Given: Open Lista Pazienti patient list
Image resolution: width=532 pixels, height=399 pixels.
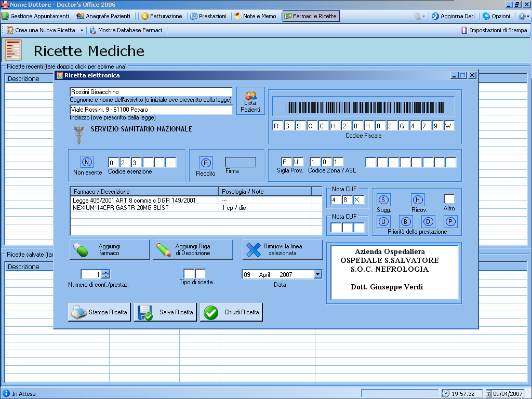Looking at the screenshot, I should (x=250, y=101).
